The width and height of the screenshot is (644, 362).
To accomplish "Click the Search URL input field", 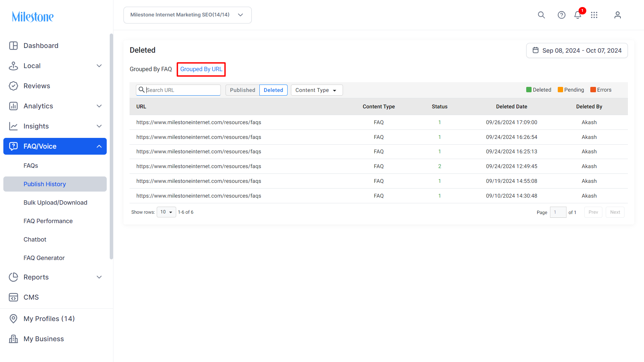I will click(x=178, y=90).
